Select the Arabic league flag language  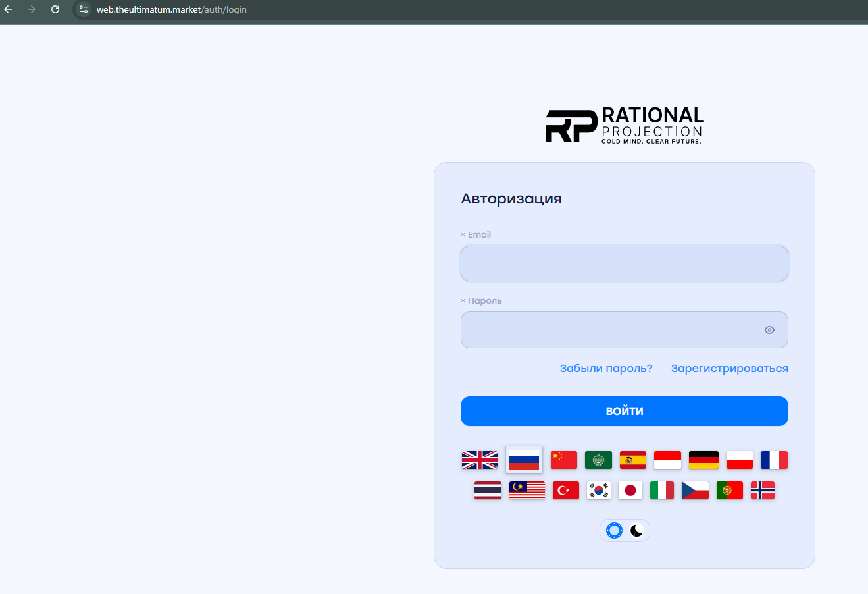pyautogui.click(x=598, y=460)
